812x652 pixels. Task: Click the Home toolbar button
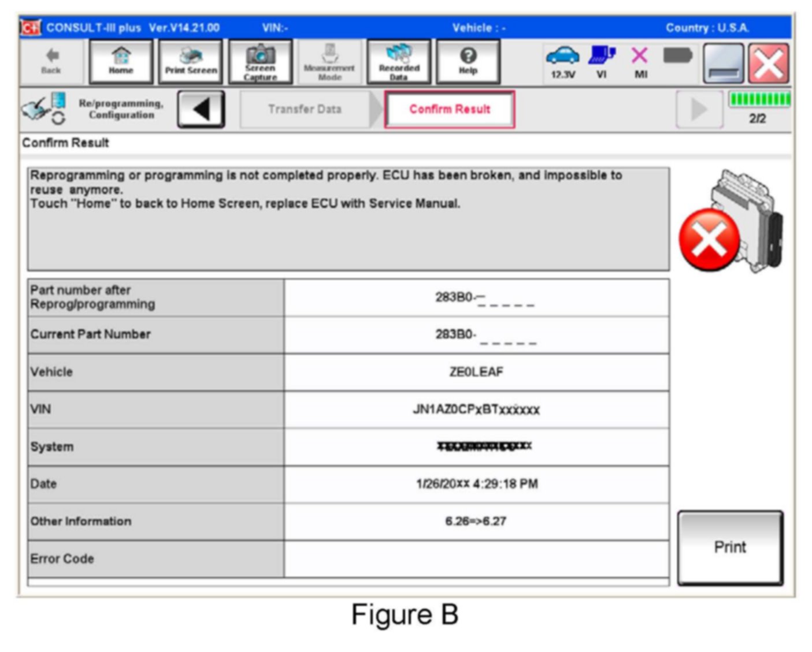[121, 62]
